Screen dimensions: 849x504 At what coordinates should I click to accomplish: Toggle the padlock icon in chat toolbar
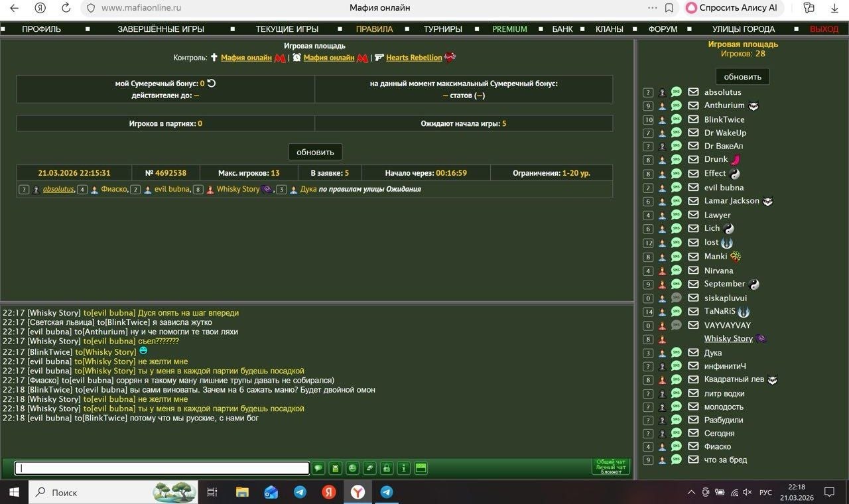pos(387,468)
